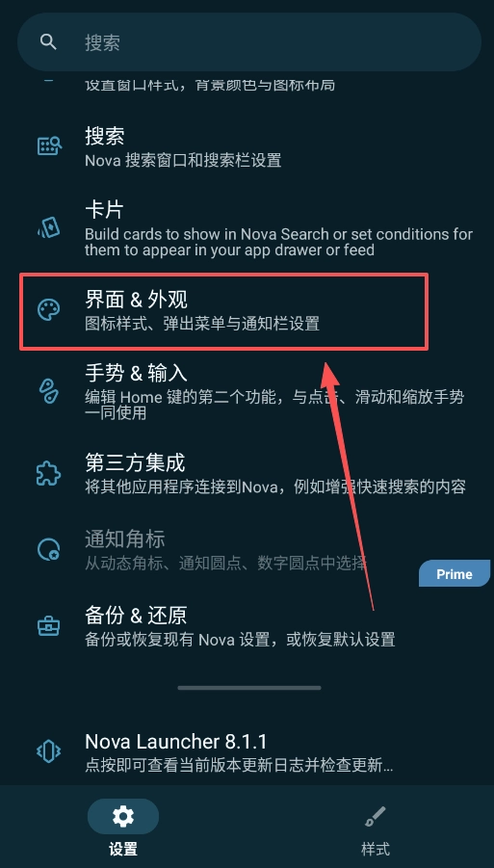Image resolution: width=494 pixels, height=868 pixels.
Task: Click the Nova Launcher 8.1.1 logo icon
Action: click(49, 751)
